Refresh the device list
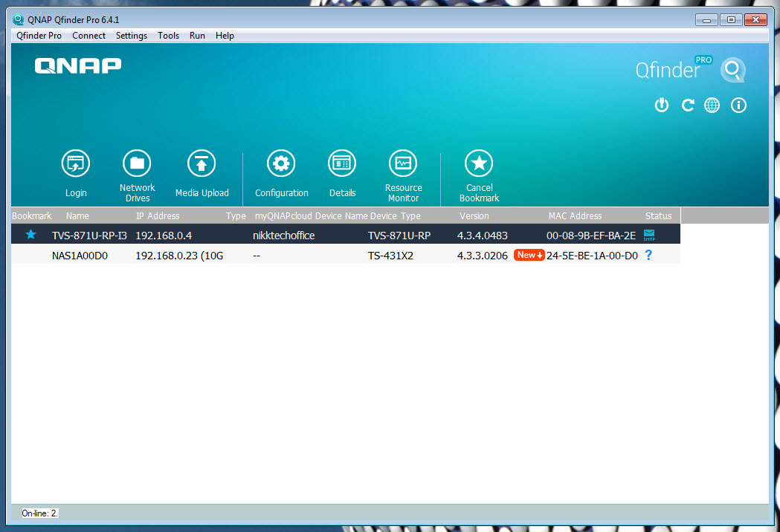780x532 pixels. (x=688, y=105)
